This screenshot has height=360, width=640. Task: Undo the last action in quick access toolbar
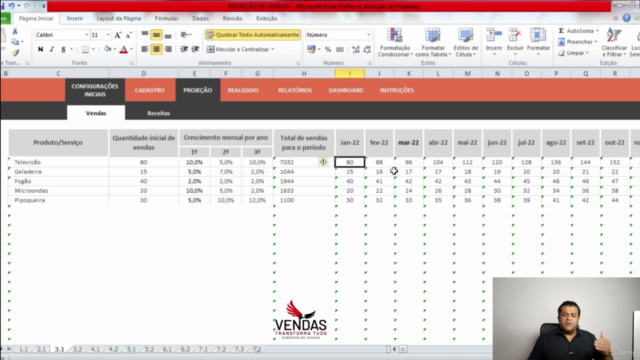tap(11, 6)
